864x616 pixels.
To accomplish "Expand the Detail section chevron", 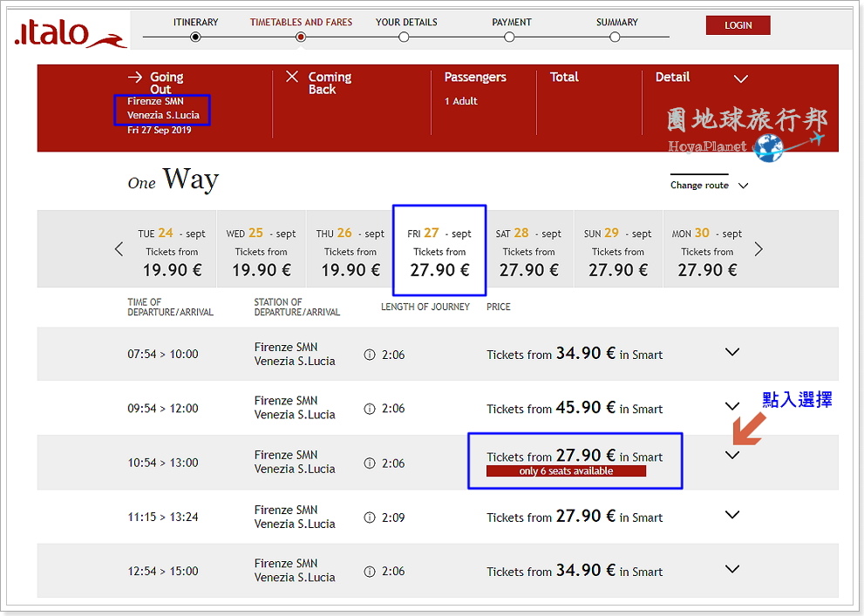I will [x=741, y=78].
